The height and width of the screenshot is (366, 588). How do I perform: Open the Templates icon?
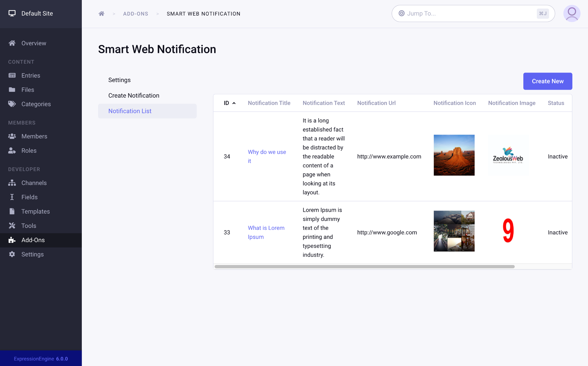tap(12, 211)
